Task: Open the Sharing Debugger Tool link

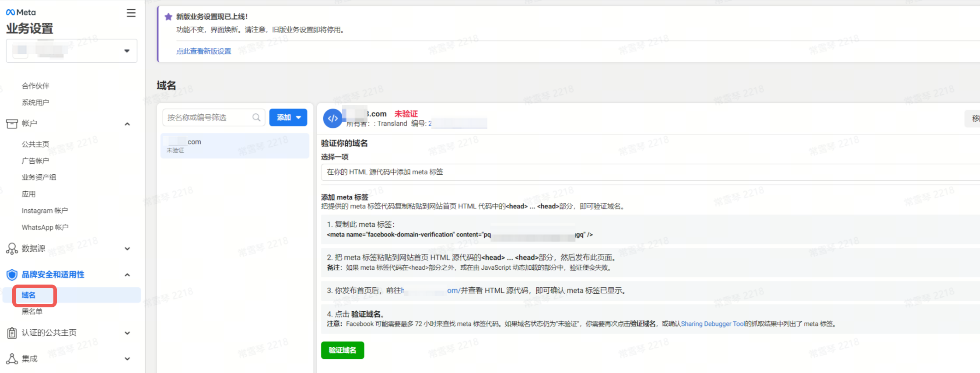Action: (713, 324)
